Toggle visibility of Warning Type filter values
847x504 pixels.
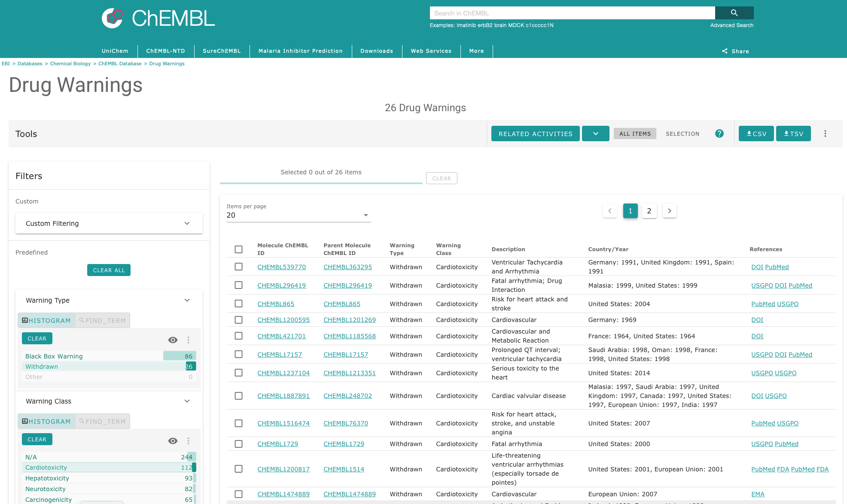tap(173, 340)
